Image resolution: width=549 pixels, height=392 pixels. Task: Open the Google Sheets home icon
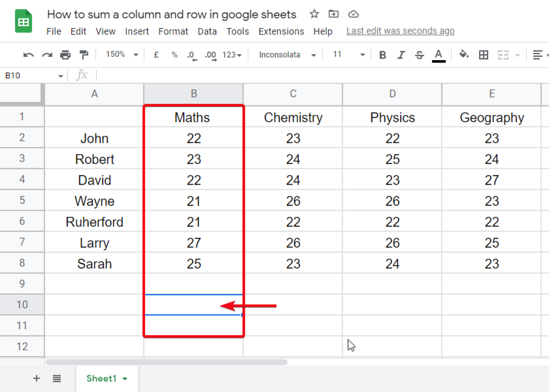(x=24, y=21)
